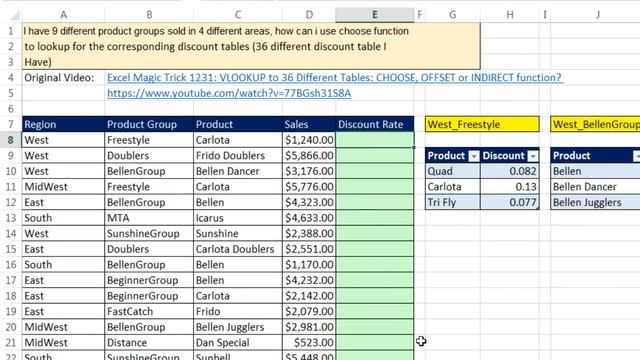
Task: Select column J header
Action: tap(598, 15)
